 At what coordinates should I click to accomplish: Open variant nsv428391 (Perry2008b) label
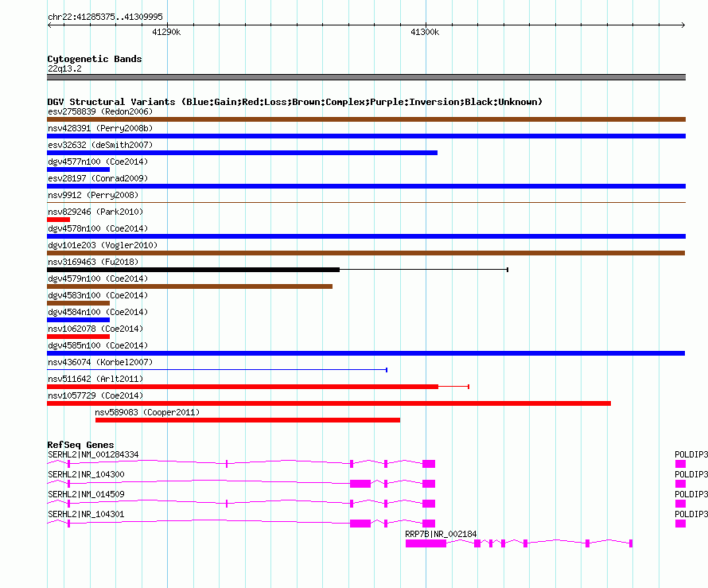pyautogui.click(x=100, y=128)
